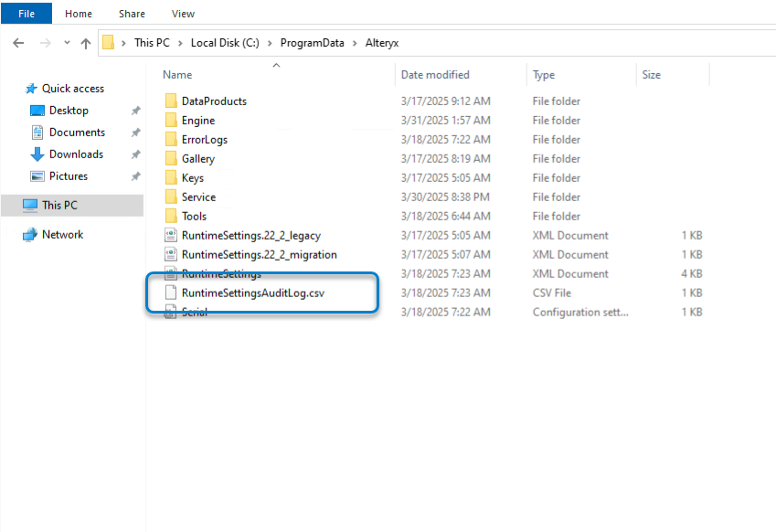Click the RuntimeSettingsAuditLog.csv file icon
This screenshot has width=776, height=532.
click(x=172, y=293)
